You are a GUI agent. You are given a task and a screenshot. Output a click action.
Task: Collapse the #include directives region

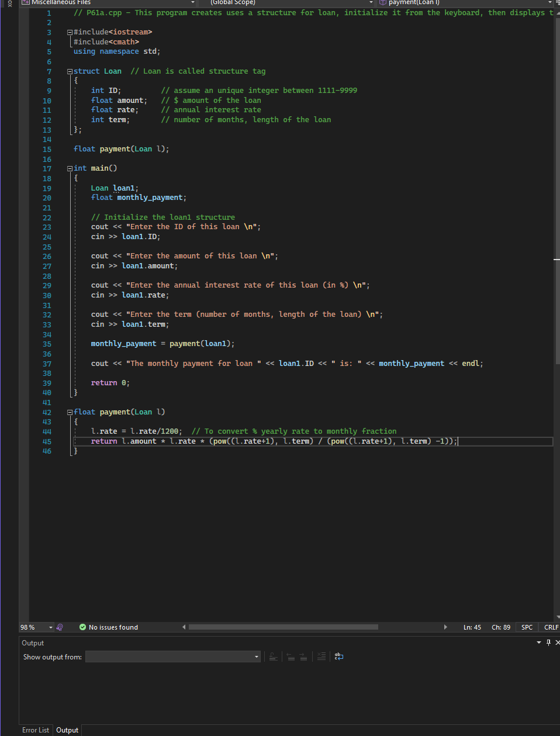point(70,32)
